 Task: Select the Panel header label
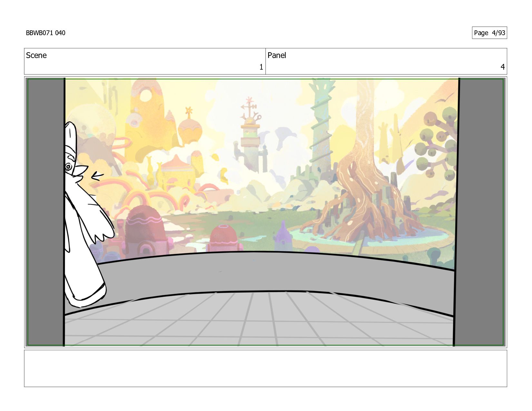click(x=277, y=55)
